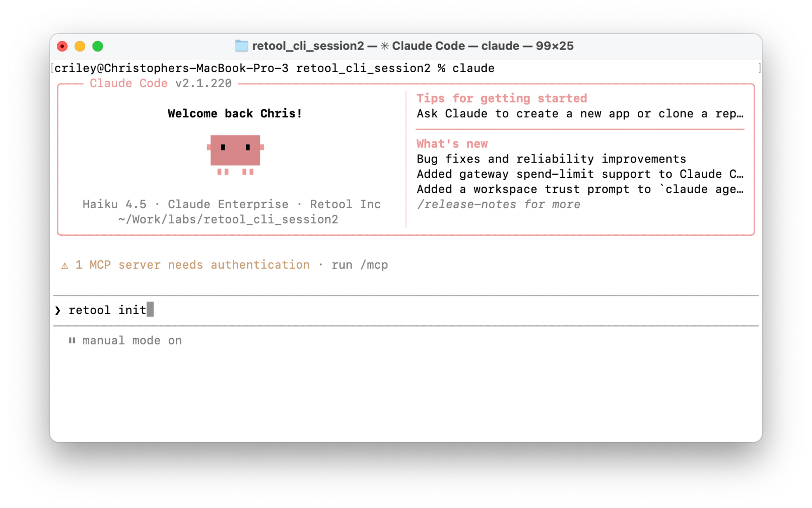This screenshot has height=508, width=812.
Task: Click the 'Claude Code v2.1.220' box title
Action: [x=161, y=84]
